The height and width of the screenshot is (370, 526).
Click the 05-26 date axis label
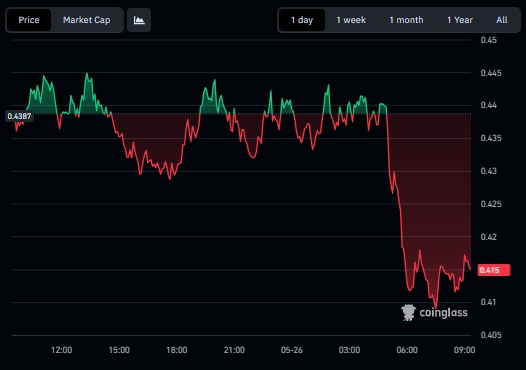tap(292, 350)
